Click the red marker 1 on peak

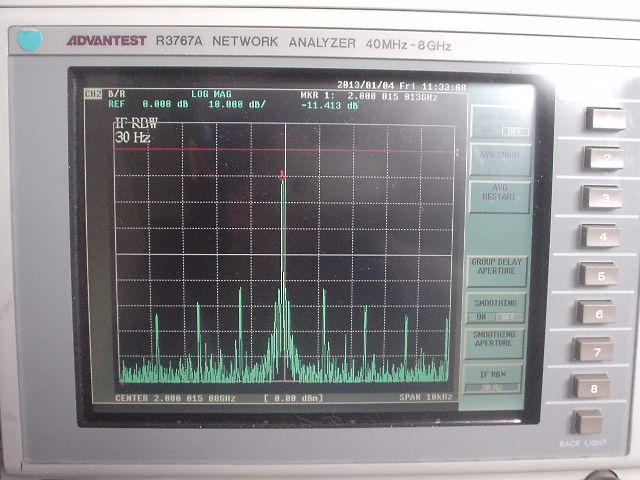[282, 175]
